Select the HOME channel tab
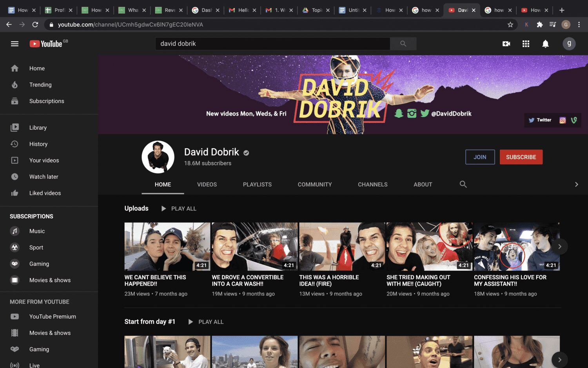Viewport: 588px width, 368px height. 163,184
